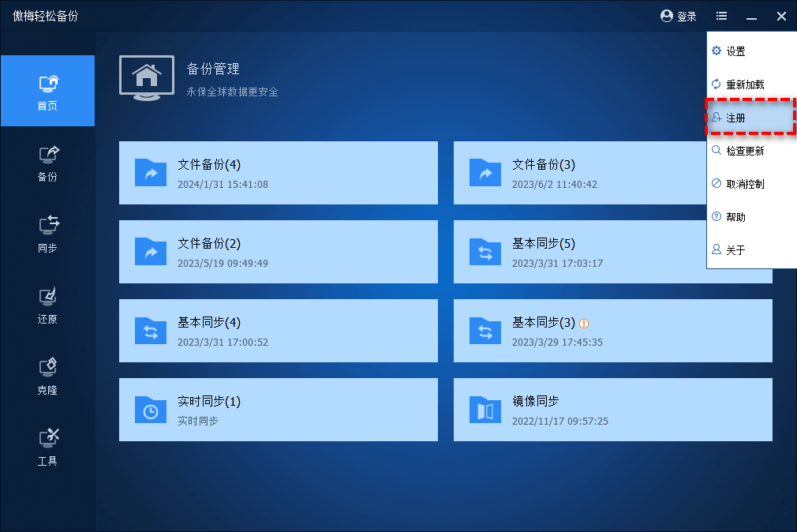The width and height of the screenshot is (797, 532).
Task: Select 检查更新 to check for updates
Action: pyautogui.click(x=744, y=151)
